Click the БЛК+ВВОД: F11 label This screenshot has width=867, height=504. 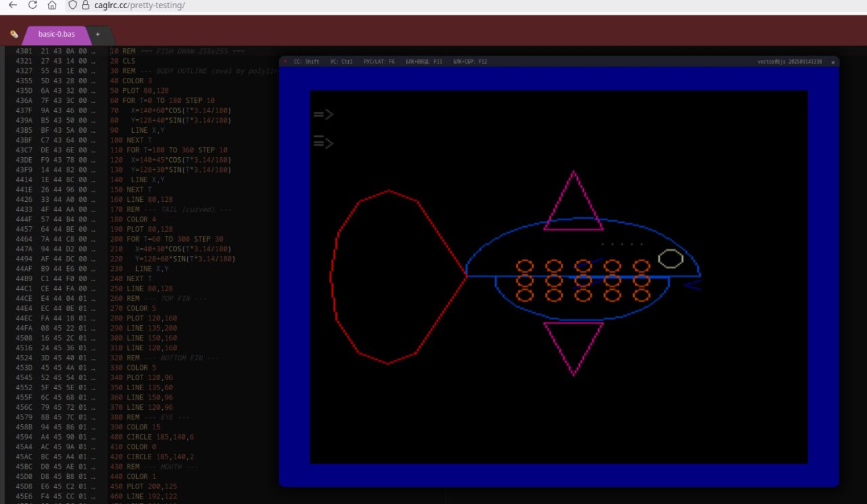coord(423,62)
